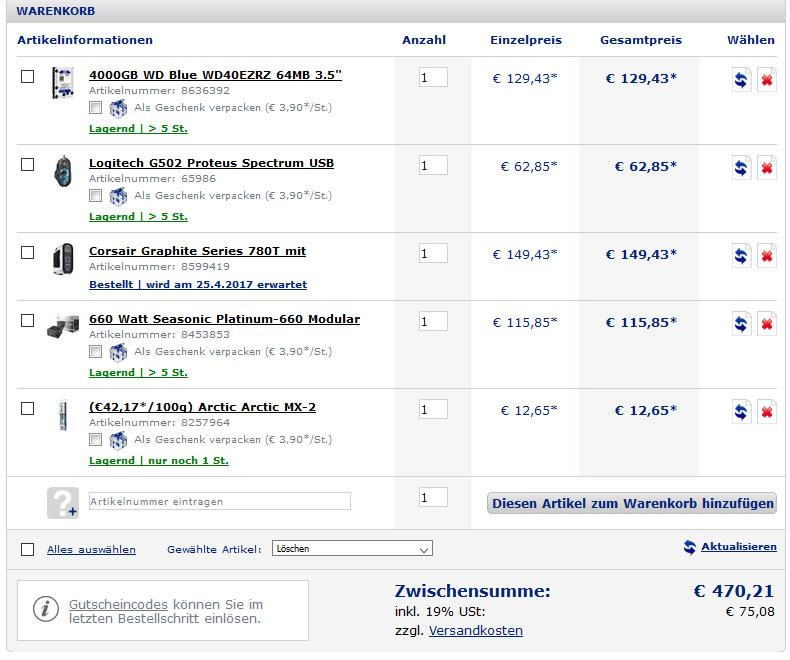This screenshot has height=660, width=790.
Task: Click gift box icon for Arctic MX-2
Action: [118, 441]
